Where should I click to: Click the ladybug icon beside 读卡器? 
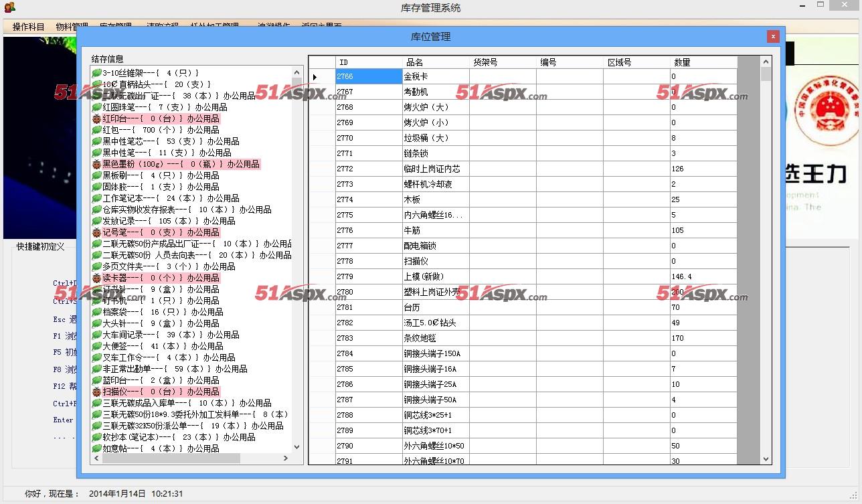97,278
